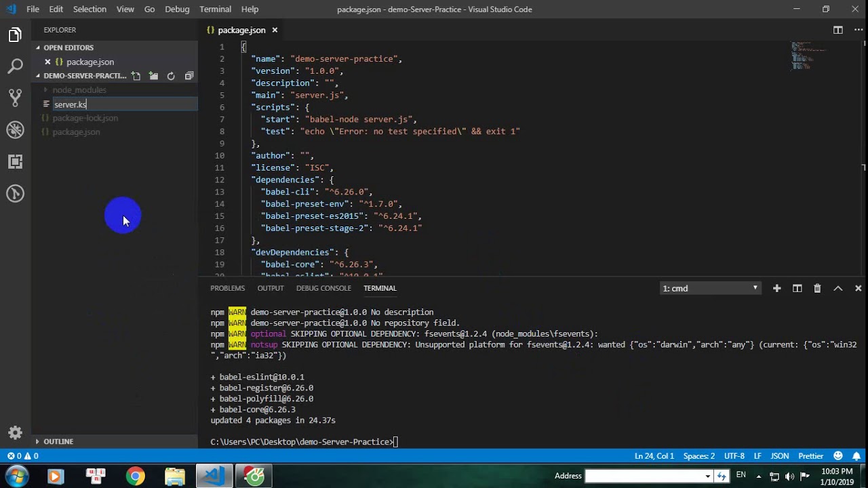Split the terminal panel
868x488 pixels.
(797, 288)
